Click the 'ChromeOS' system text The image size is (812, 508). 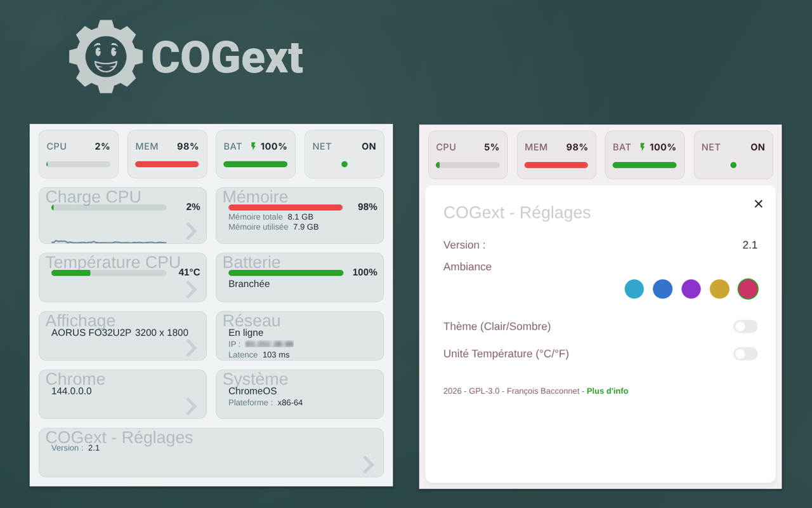point(252,391)
